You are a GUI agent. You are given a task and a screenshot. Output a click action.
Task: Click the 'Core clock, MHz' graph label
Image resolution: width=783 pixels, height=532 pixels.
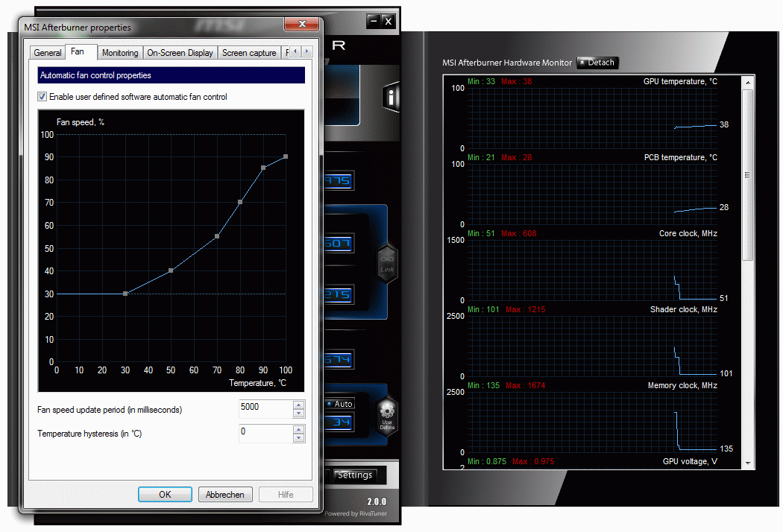click(688, 233)
